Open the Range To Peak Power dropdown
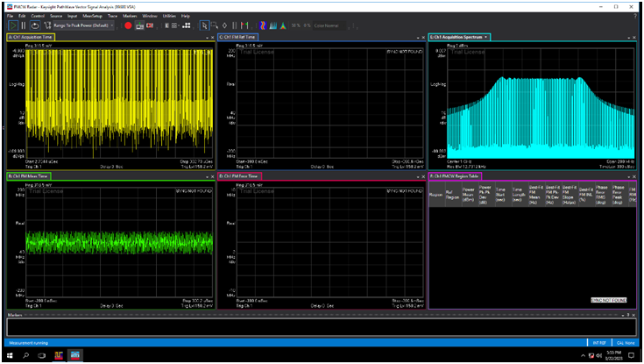644x364 pixels. tap(81, 26)
